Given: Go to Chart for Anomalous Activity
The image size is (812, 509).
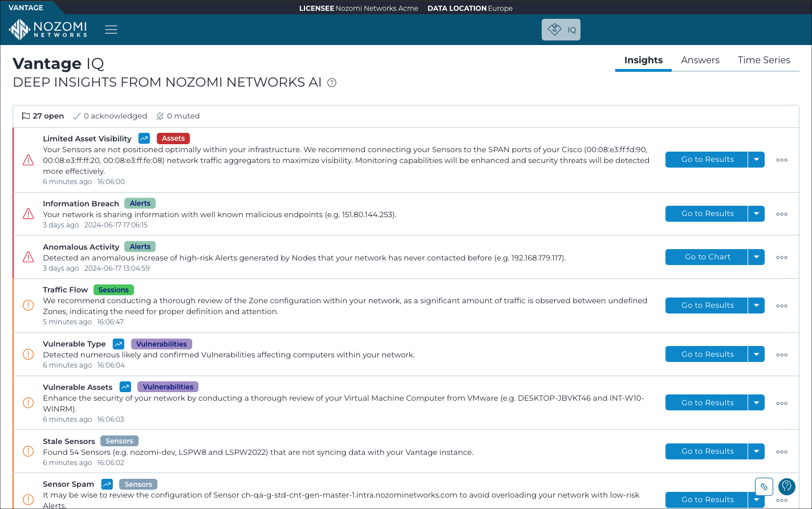Looking at the screenshot, I should point(707,257).
